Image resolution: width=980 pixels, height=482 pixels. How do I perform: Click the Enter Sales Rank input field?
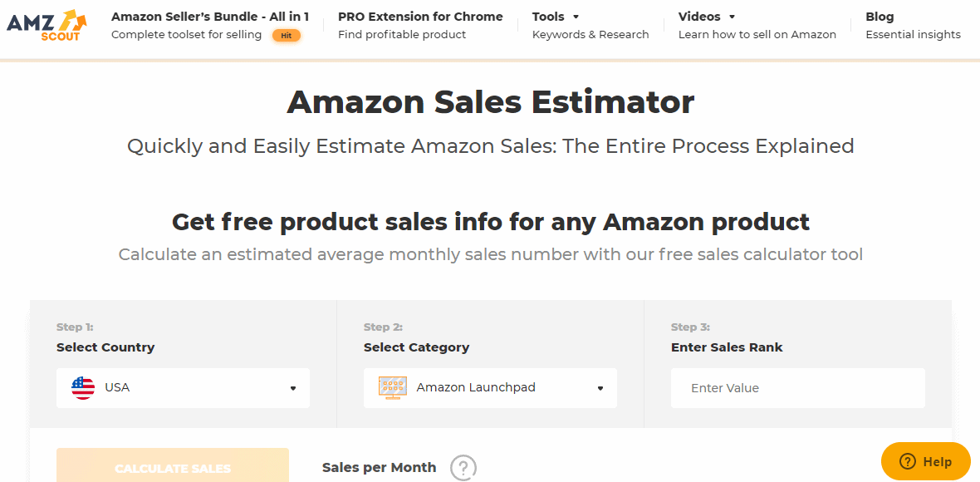[x=797, y=388]
